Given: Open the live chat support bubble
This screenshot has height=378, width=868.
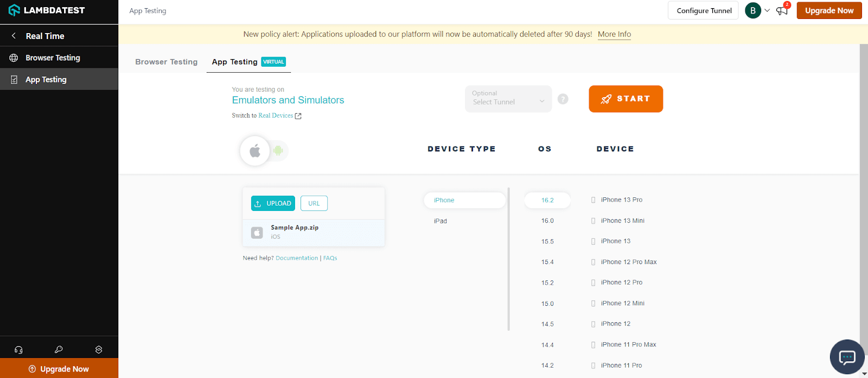Looking at the screenshot, I should click(x=847, y=357).
